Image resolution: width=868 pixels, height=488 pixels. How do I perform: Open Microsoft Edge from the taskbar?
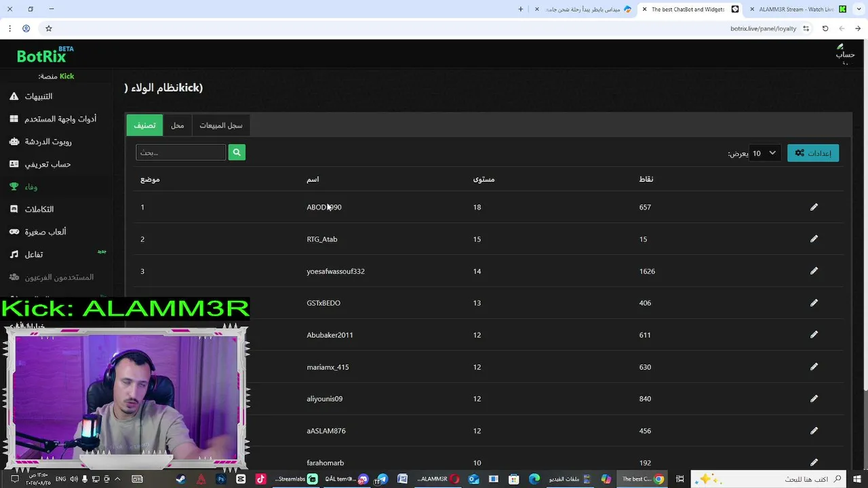click(x=534, y=479)
